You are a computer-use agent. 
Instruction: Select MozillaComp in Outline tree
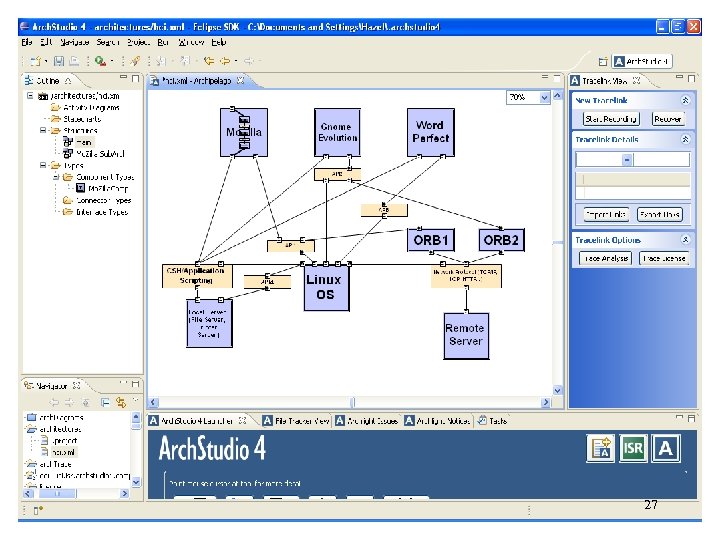pyautogui.click(x=102, y=188)
